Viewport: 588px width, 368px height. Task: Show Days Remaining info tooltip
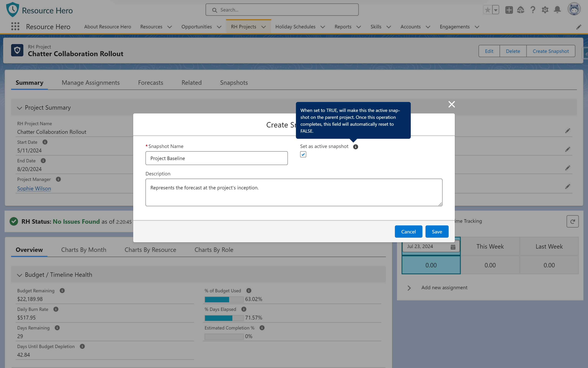tap(57, 328)
